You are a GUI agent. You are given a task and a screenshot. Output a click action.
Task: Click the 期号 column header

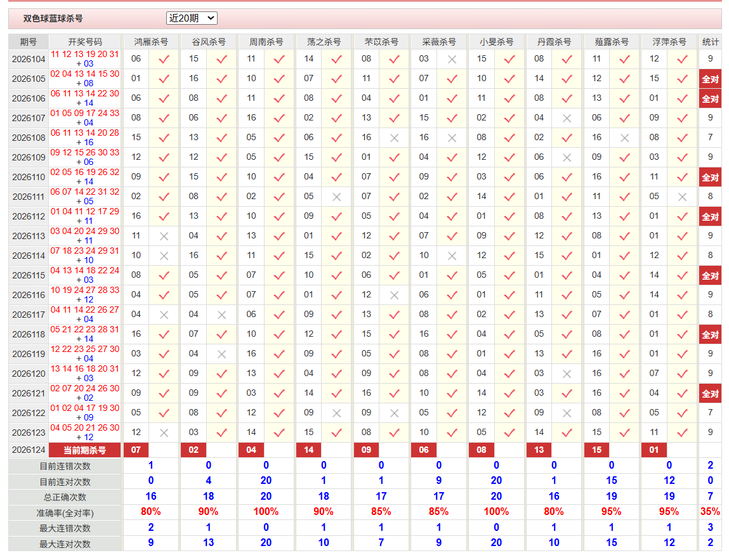pyautogui.click(x=29, y=42)
